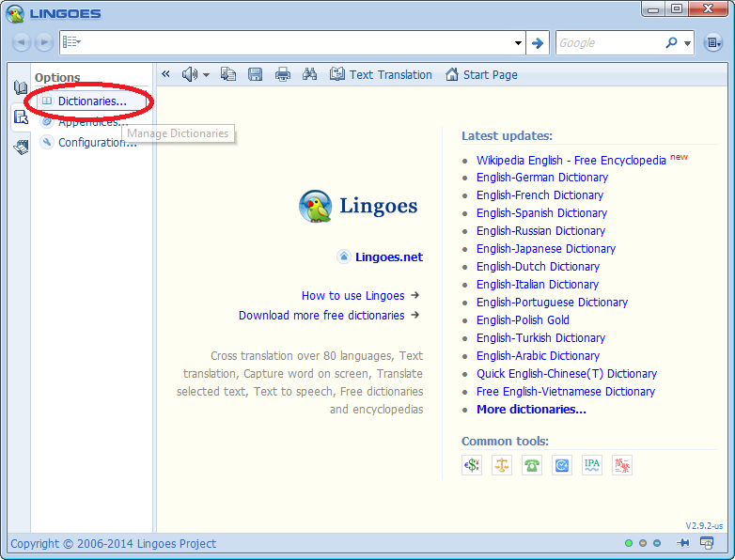Go back with the navigation arrow
Viewport: 735px width, 560px height.
21,42
